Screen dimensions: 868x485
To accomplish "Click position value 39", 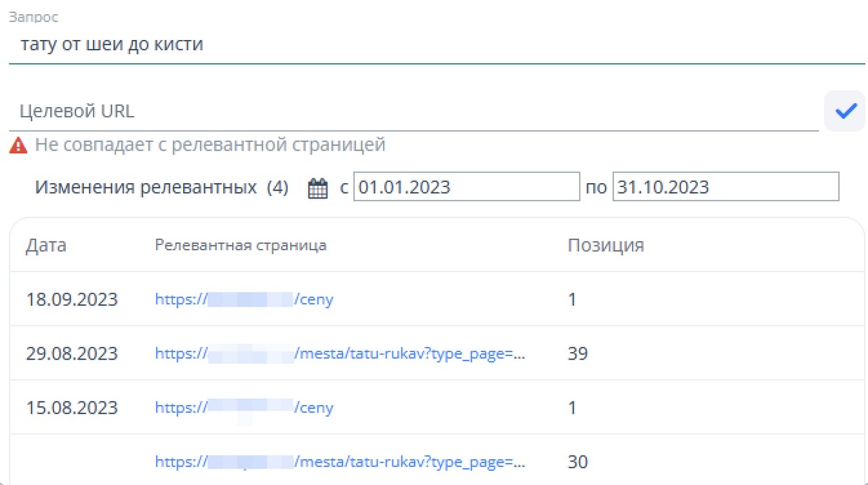I will [x=578, y=353].
